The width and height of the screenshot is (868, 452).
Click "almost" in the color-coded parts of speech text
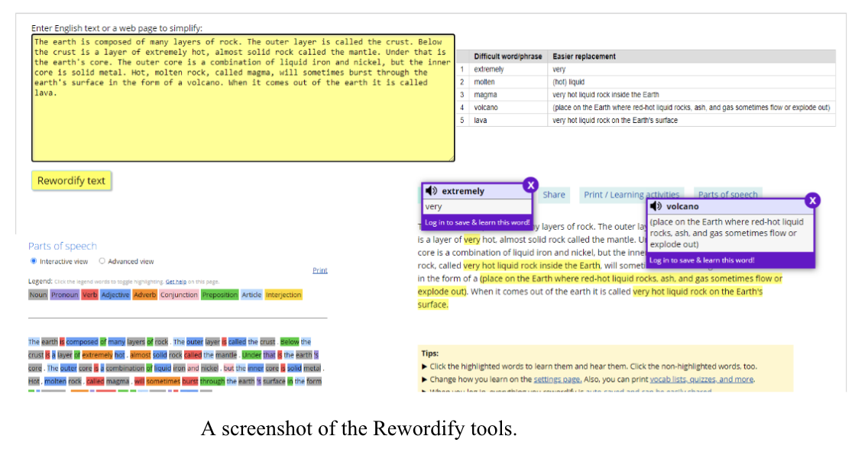click(141, 355)
